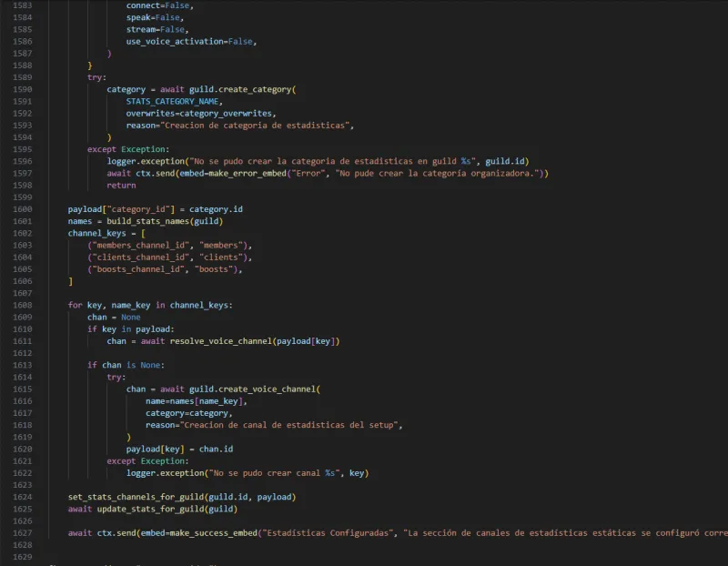The width and height of the screenshot is (728, 566).
Task: Click "overwrites=category_overwrites" argument
Action: [x=198, y=114]
